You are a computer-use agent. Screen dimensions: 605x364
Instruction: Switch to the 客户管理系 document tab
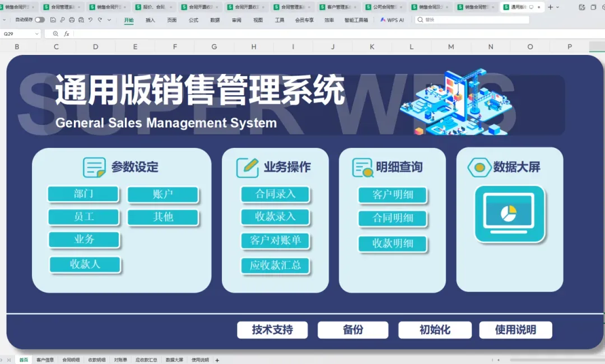[339, 7]
